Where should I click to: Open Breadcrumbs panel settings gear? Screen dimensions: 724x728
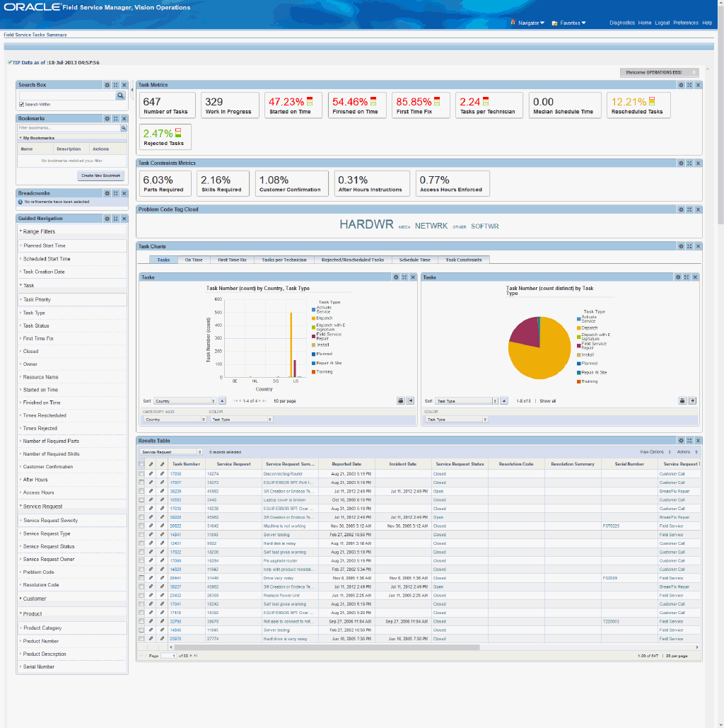coord(107,193)
